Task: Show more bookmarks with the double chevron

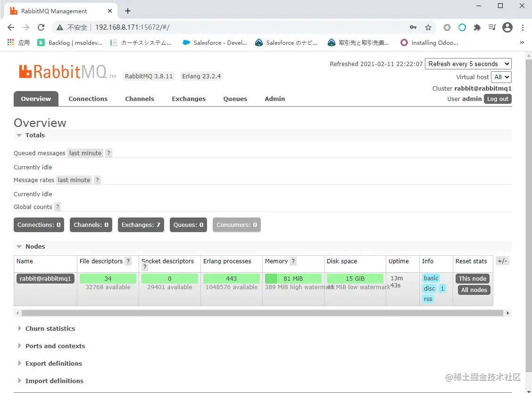Action: coord(522,43)
